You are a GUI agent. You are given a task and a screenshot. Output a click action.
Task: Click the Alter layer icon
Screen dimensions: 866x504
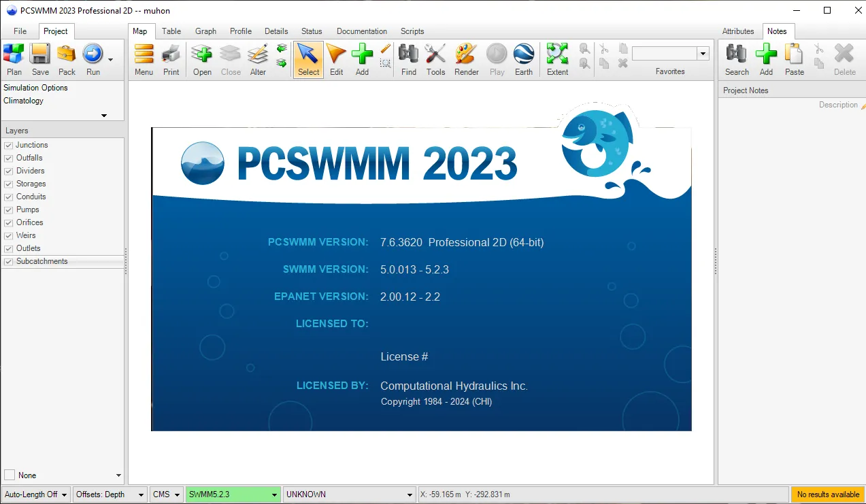click(258, 60)
